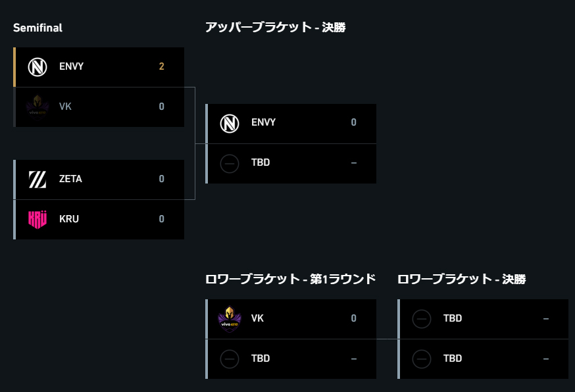Select the ロワーブラケット - 第1ラウンド heading

point(290,279)
